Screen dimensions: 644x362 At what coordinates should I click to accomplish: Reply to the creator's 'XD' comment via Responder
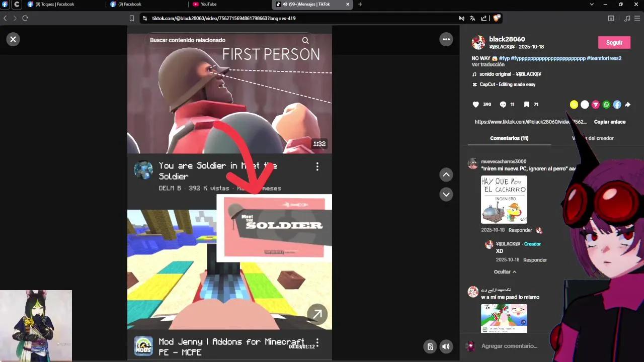pyautogui.click(x=535, y=260)
